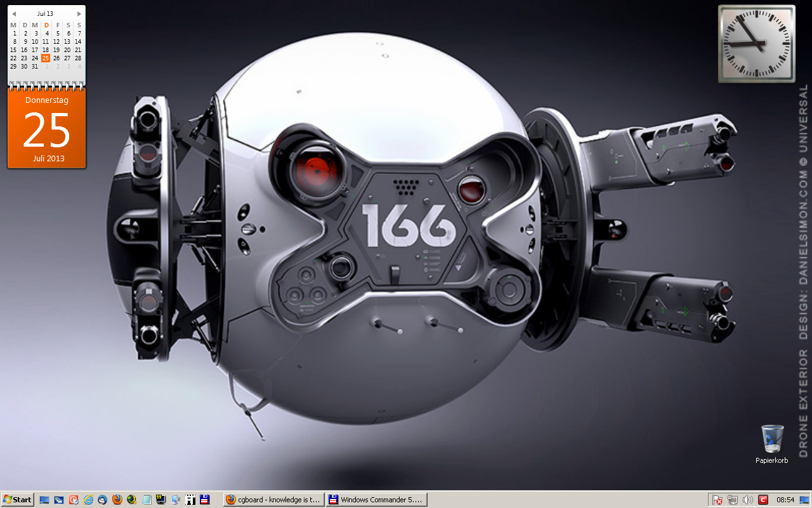Launch Firefox from quick launch bar

117,500
